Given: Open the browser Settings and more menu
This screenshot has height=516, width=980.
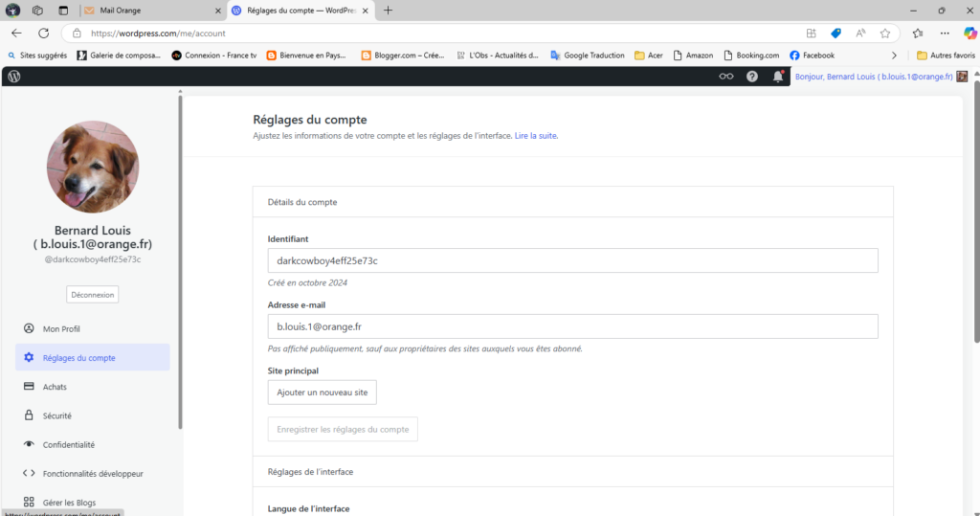Looking at the screenshot, I should tap(945, 33).
